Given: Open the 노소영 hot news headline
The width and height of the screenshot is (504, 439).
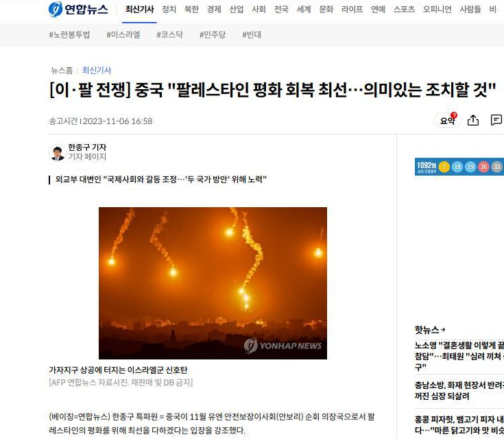Looking at the screenshot, I should (459, 356).
